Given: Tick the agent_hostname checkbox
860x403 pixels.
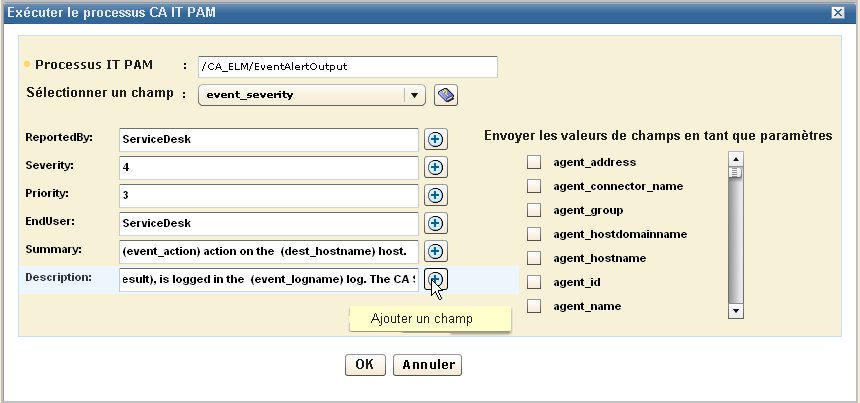Looking at the screenshot, I should click(534, 258).
